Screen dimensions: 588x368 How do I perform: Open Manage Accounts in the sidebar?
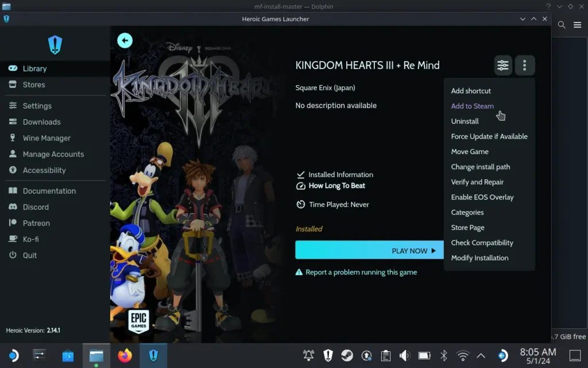point(55,154)
